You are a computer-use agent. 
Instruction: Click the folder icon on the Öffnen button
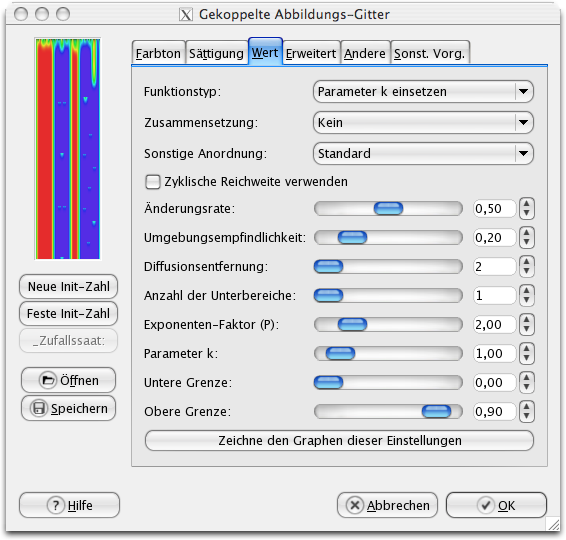48,380
